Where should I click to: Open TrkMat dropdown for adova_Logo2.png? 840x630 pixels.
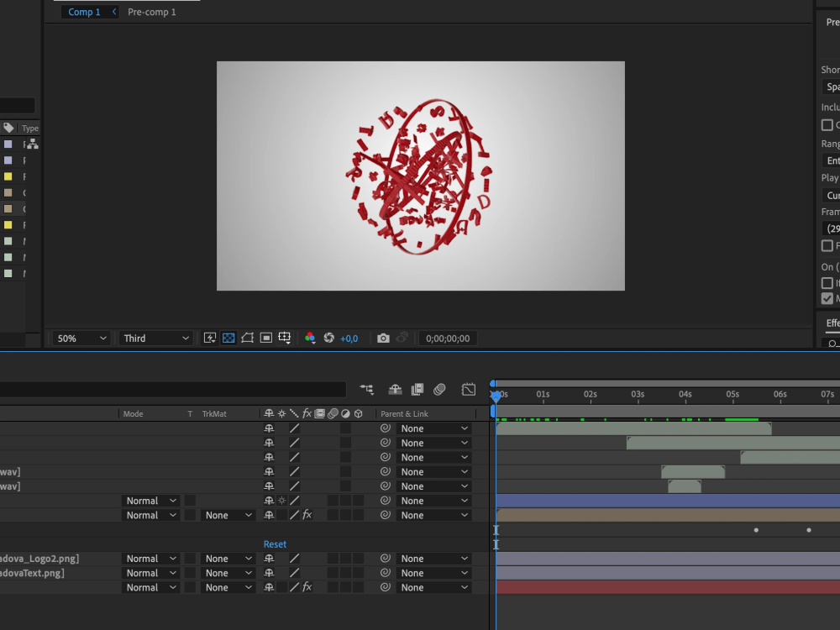coord(228,559)
